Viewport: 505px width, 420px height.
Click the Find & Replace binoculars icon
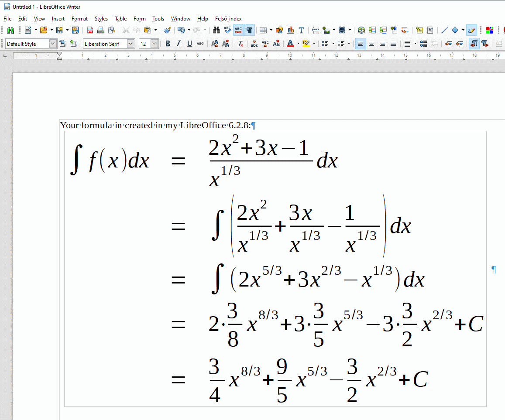216,30
